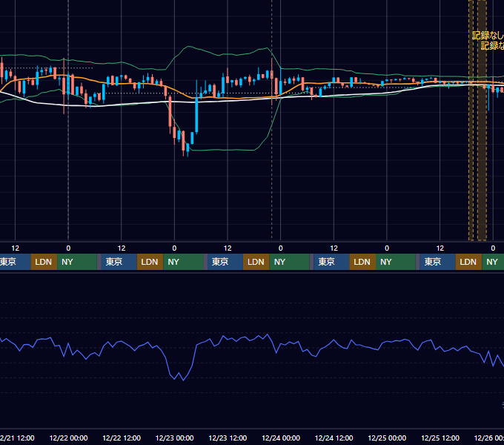Click the lowest candlestick of the 12/23 drop
The width and height of the screenshot is (504, 445).
pyautogui.click(x=188, y=150)
